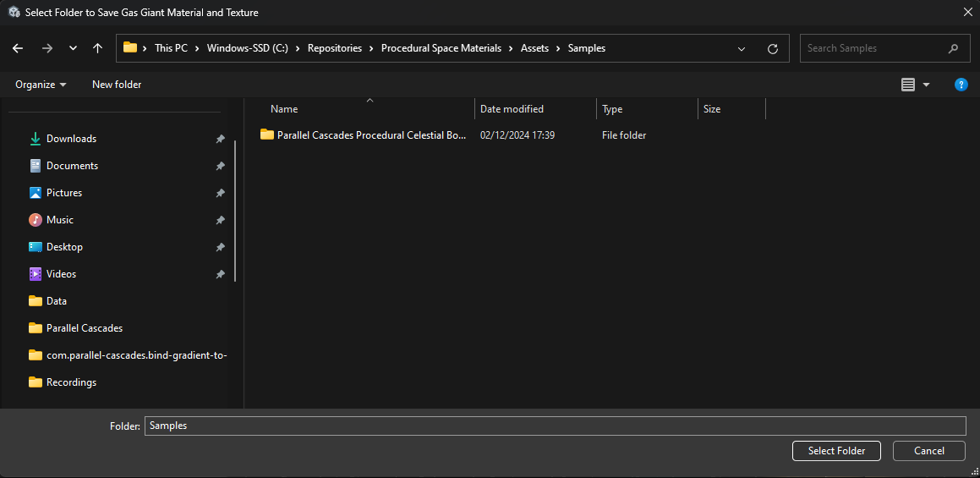Refresh the Samples folder view
Viewport: 980px width, 478px height.
pyautogui.click(x=772, y=49)
